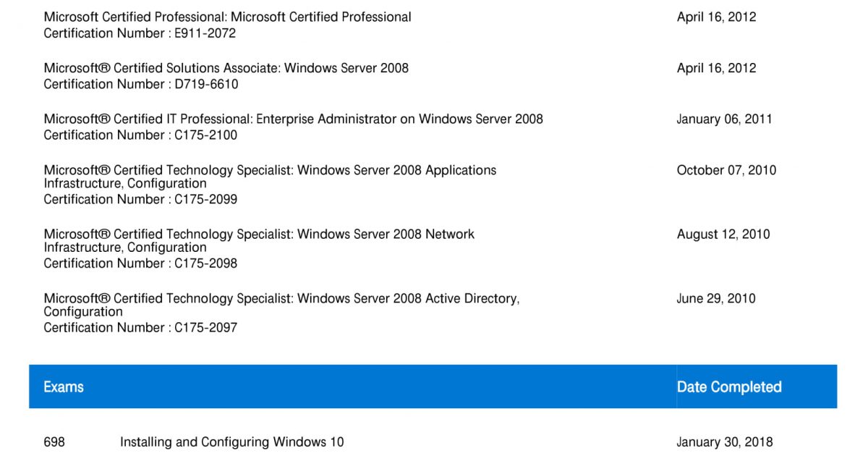Viewport: 868px width, 456px height.
Task: Click Certification Number : C175-2098
Action: click(140, 263)
